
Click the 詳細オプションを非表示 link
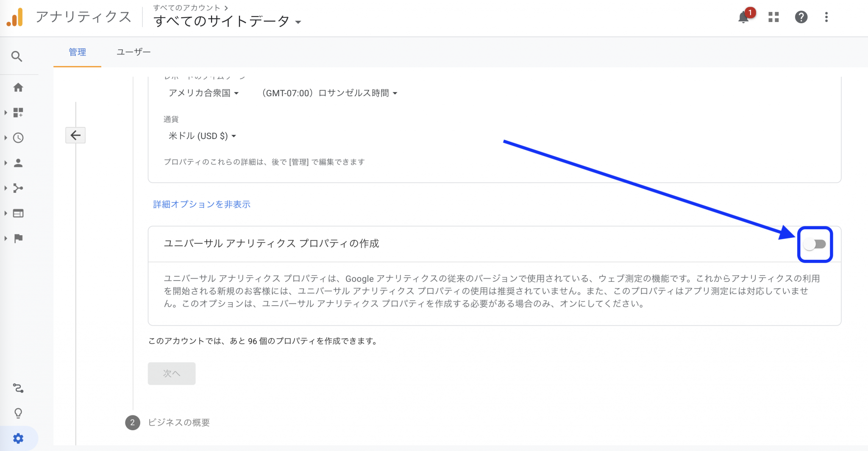click(202, 204)
